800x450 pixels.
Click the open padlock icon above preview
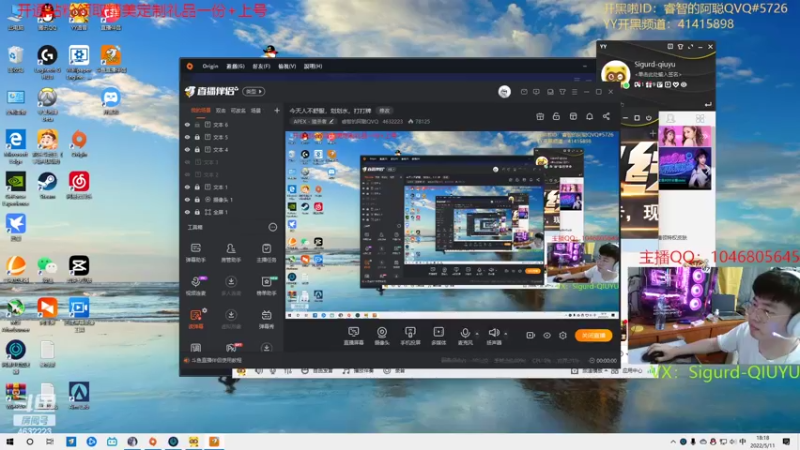click(x=556, y=116)
